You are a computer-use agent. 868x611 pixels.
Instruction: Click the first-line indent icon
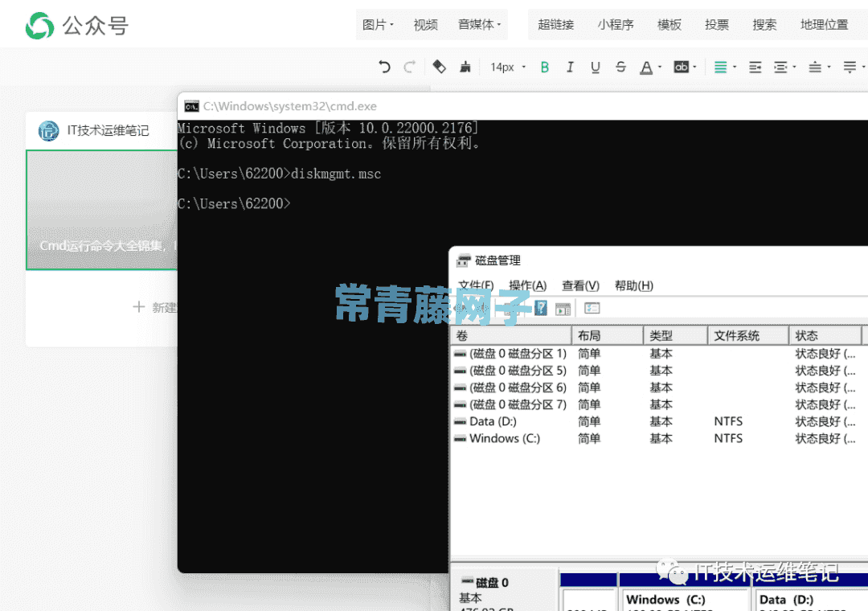click(755, 67)
